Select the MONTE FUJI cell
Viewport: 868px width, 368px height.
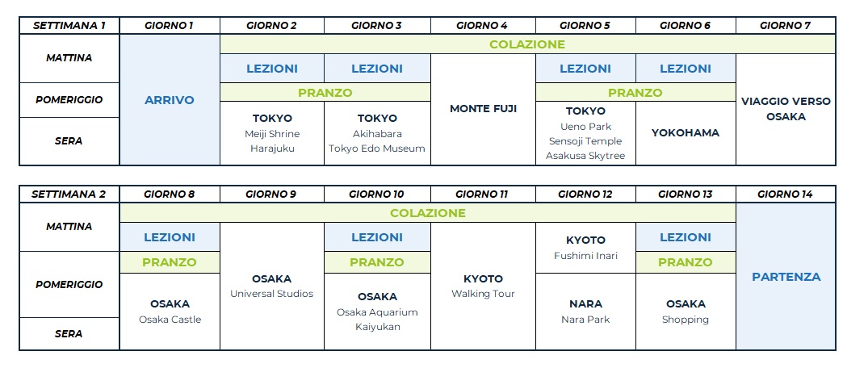[x=483, y=108]
